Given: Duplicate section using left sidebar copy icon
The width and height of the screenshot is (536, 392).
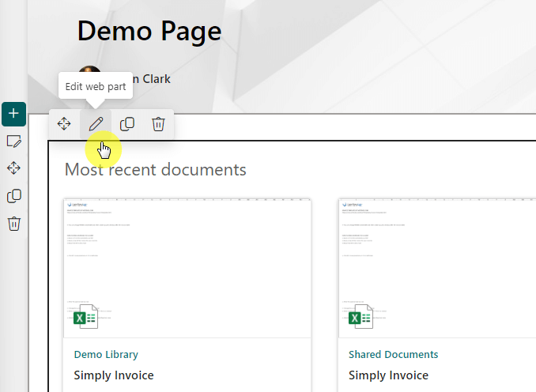Looking at the screenshot, I should coord(14,196).
